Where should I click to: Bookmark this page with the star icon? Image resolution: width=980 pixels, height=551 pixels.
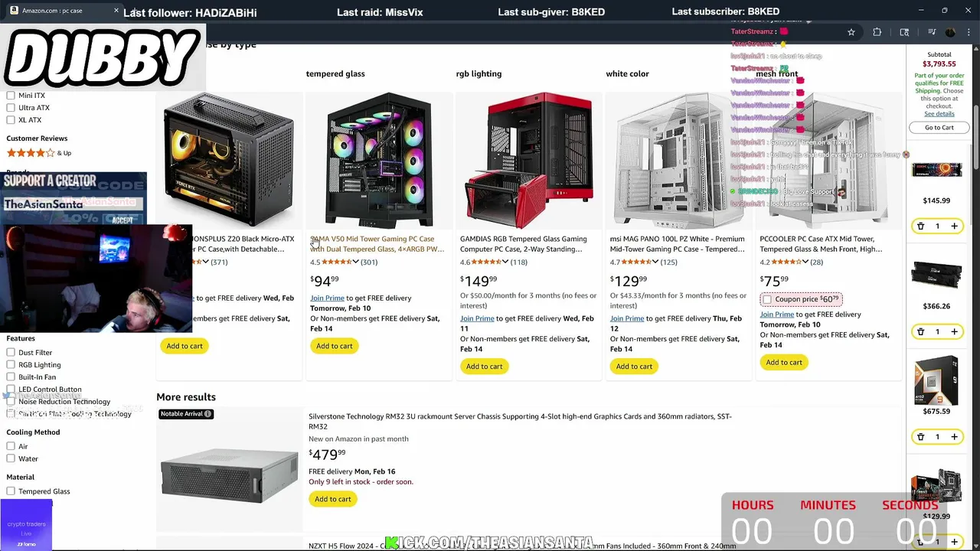[851, 32]
